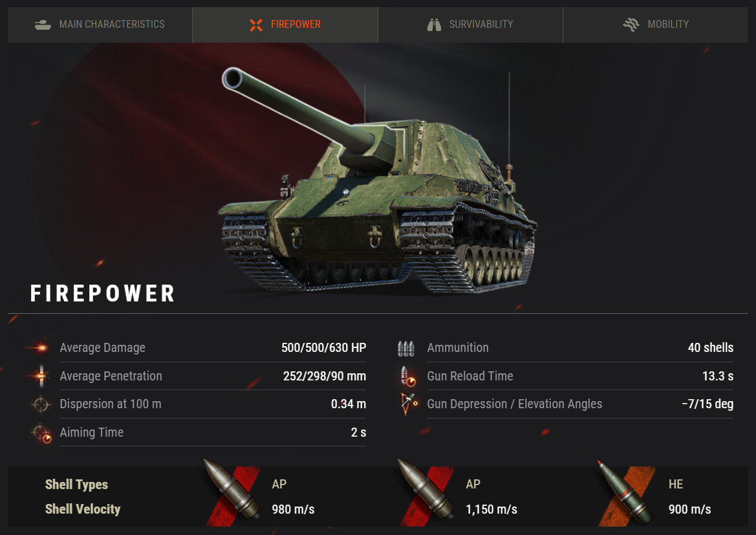This screenshot has width=756, height=535.
Task: Click the tracks icon on Mobility tab
Action: pos(631,24)
